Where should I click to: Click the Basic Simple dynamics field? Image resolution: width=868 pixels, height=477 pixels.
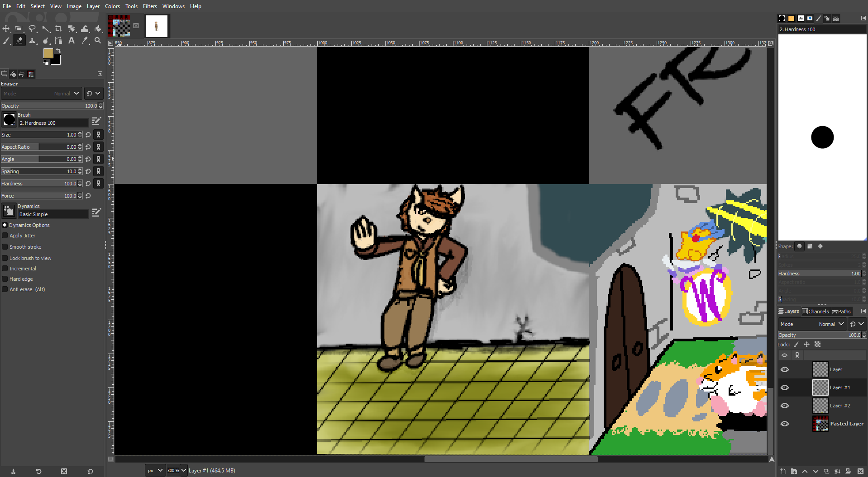pyautogui.click(x=53, y=214)
